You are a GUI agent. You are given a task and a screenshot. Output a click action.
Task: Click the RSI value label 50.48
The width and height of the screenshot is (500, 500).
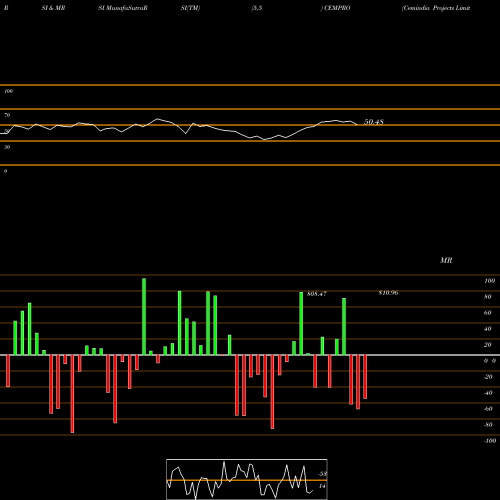[x=374, y=122]
